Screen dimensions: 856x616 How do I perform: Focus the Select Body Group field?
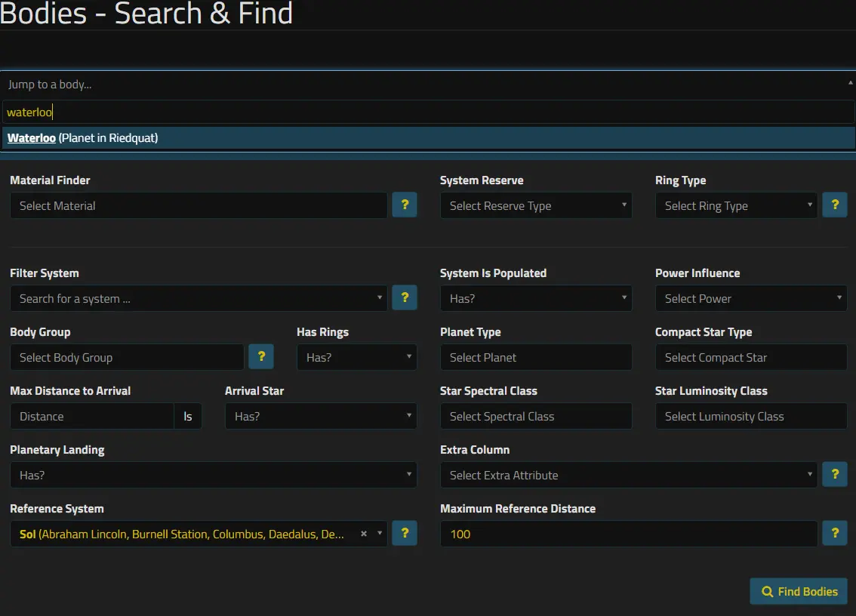pos(128,357)
